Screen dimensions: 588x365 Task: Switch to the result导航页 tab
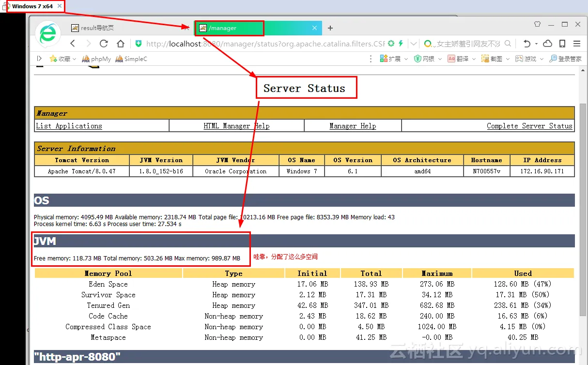[x=97, y=28]
